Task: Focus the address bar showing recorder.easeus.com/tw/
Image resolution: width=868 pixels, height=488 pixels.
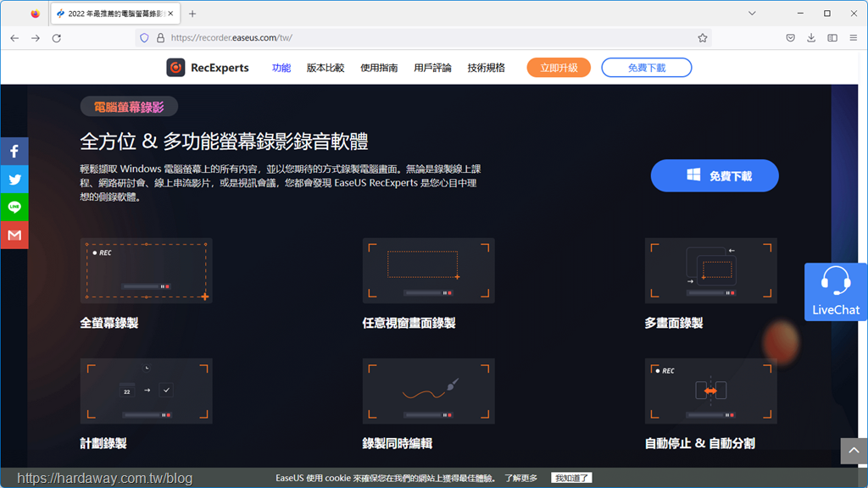Action: (423, 38)
